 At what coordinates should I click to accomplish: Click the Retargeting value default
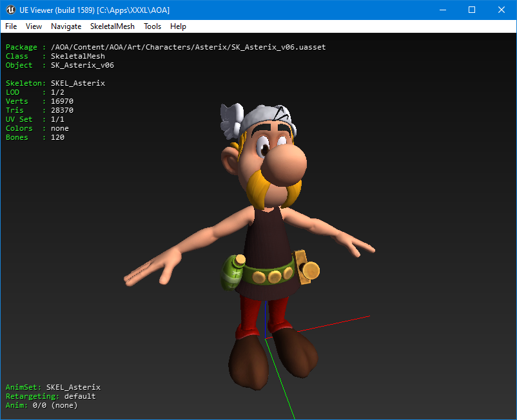coord(80,396)
